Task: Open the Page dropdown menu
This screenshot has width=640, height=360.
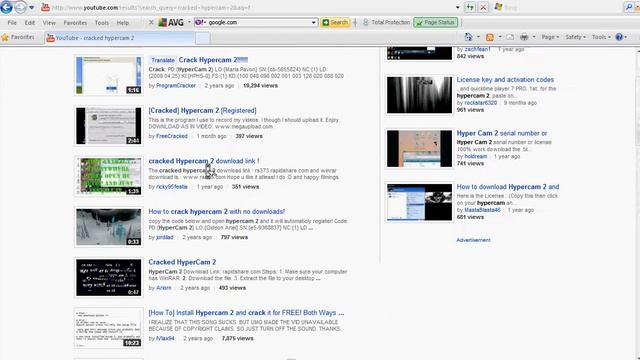Action: pos(550,37)
